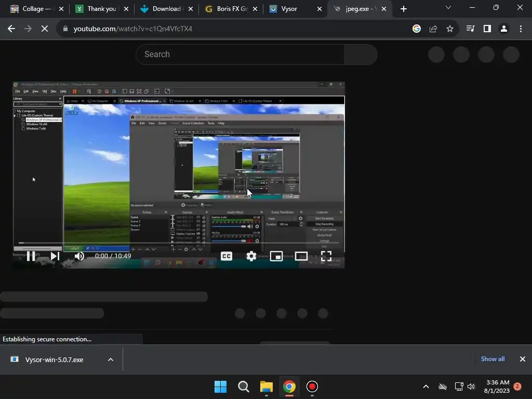Pause the YouTube video

pyautogui.click(x=31, y=256)
